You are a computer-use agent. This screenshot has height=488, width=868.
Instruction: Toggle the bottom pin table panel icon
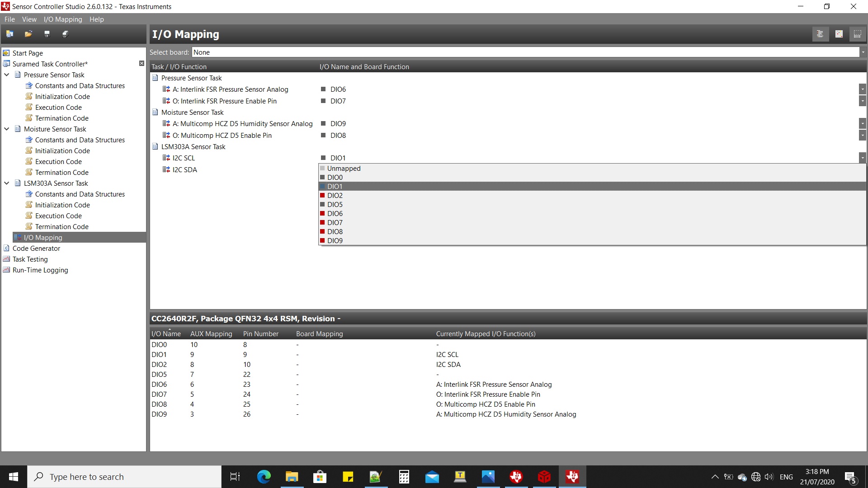coord(857,34)
